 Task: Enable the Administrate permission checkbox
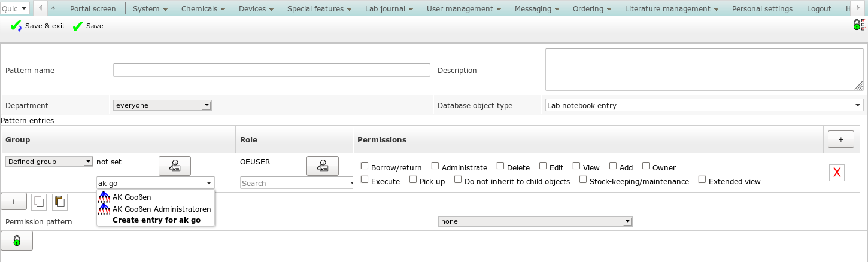click(435, 166)
